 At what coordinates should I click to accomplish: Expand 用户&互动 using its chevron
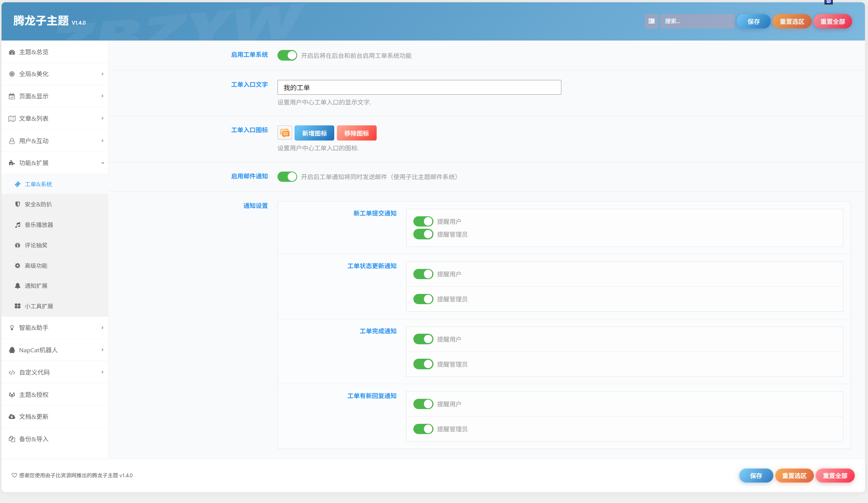102,141
